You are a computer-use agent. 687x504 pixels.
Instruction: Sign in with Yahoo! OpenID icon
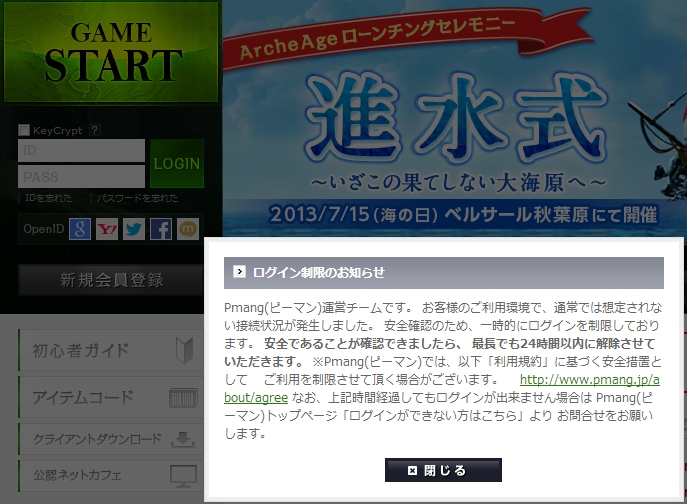108,229
